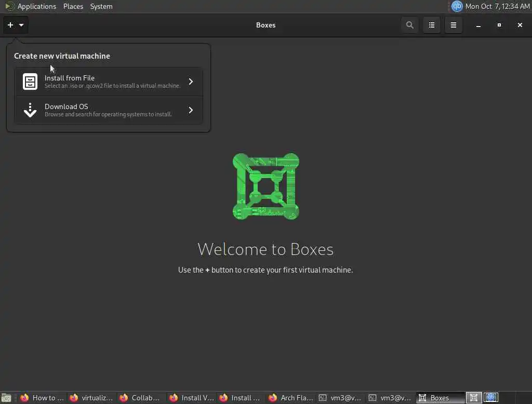The image size is (532, 404).
Task: Minimize the Boxes window
Action: tap(478, 25)
